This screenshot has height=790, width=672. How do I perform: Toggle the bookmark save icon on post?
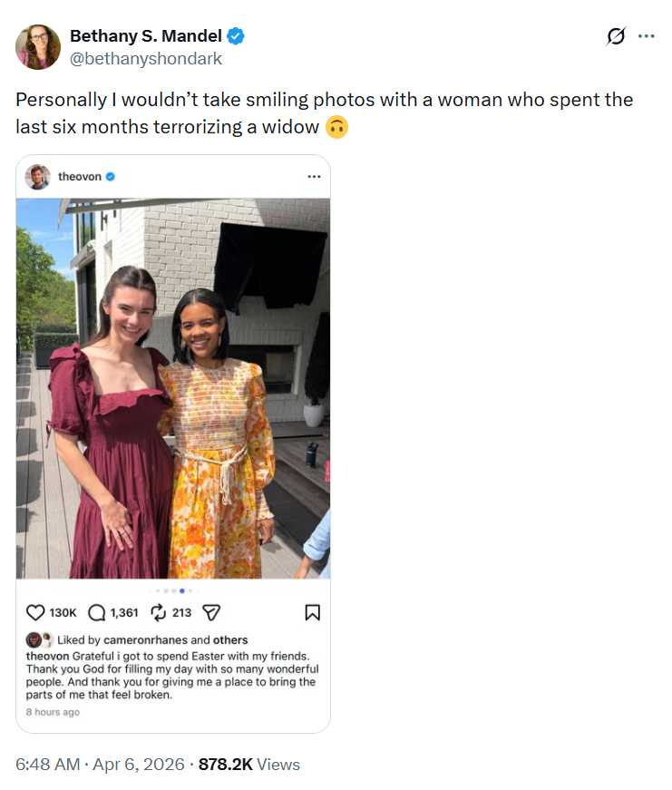pyautogui.click(x=312, y=612)
